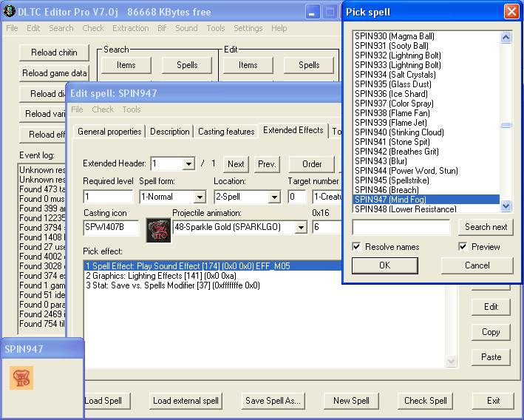Toggle the Preview checkbox
The height and width of the screenshot is (420, 524).
(x=463, y=247)
